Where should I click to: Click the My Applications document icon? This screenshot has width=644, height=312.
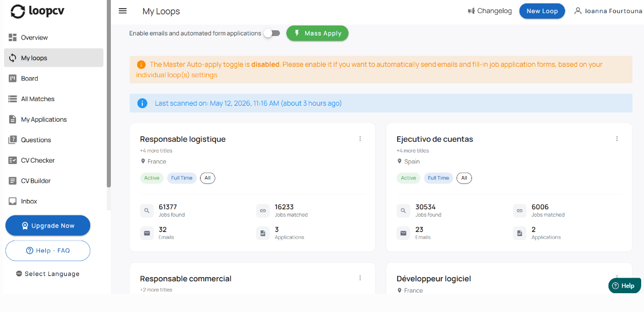pyautogui.click(x=13, y=119)
